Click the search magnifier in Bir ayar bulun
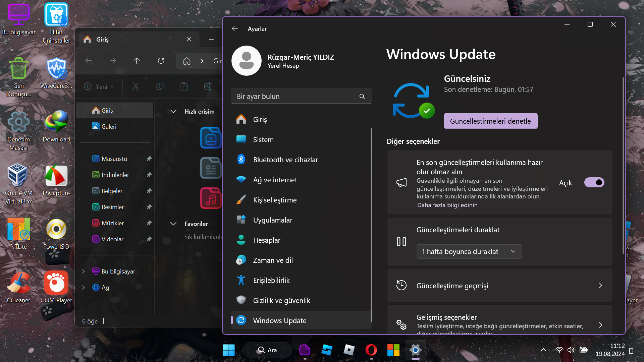The height and width of the screenshot is (362, 644). tap(362, 97)
